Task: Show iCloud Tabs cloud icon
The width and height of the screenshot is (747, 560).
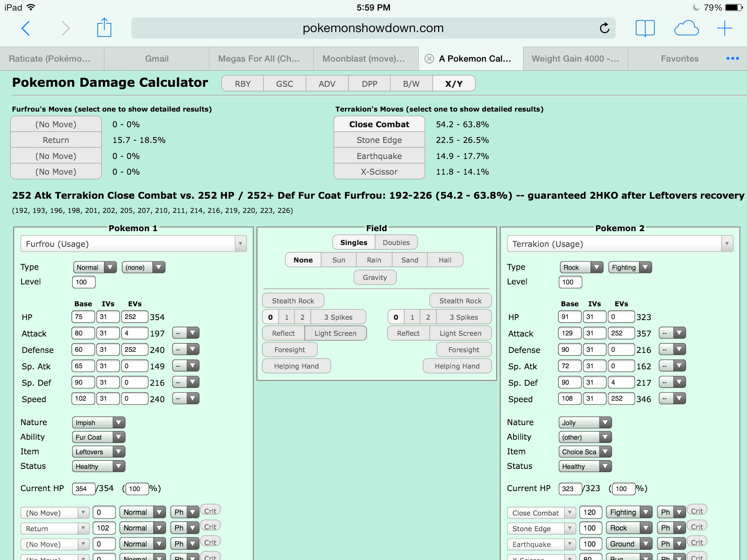Action: click(x=686, y=28)
